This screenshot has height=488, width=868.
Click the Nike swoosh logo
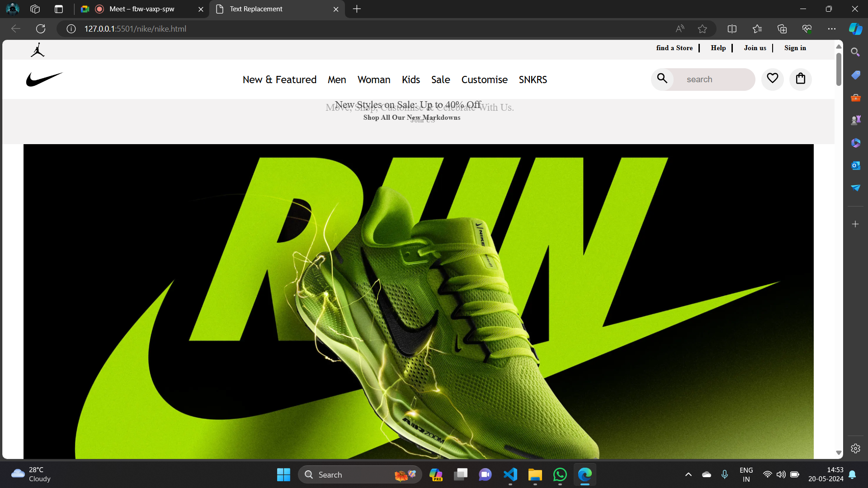point(44,80)
